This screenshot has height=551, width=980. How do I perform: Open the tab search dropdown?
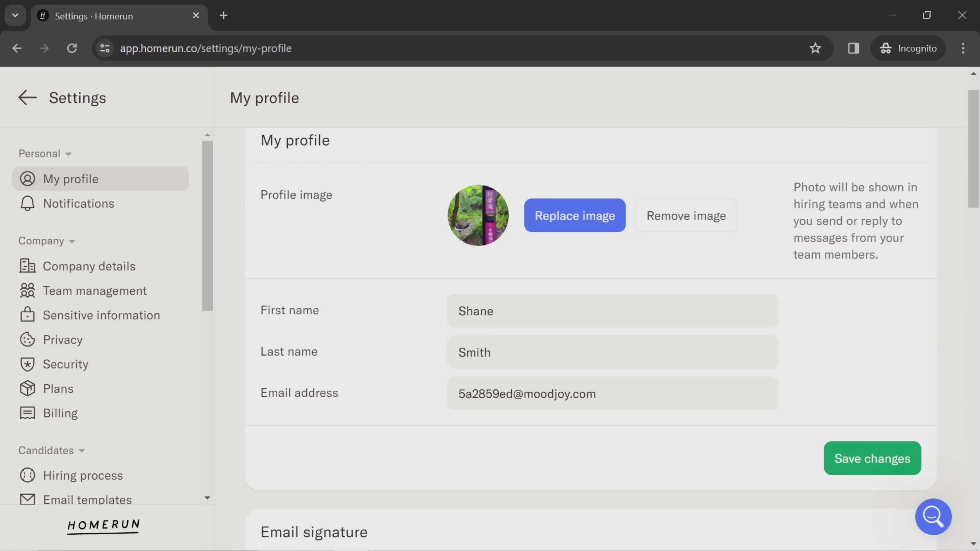15,16
